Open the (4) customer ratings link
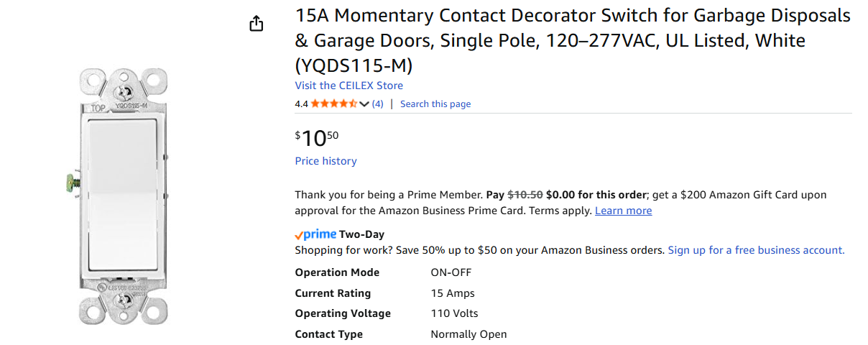 pos(377,104)
